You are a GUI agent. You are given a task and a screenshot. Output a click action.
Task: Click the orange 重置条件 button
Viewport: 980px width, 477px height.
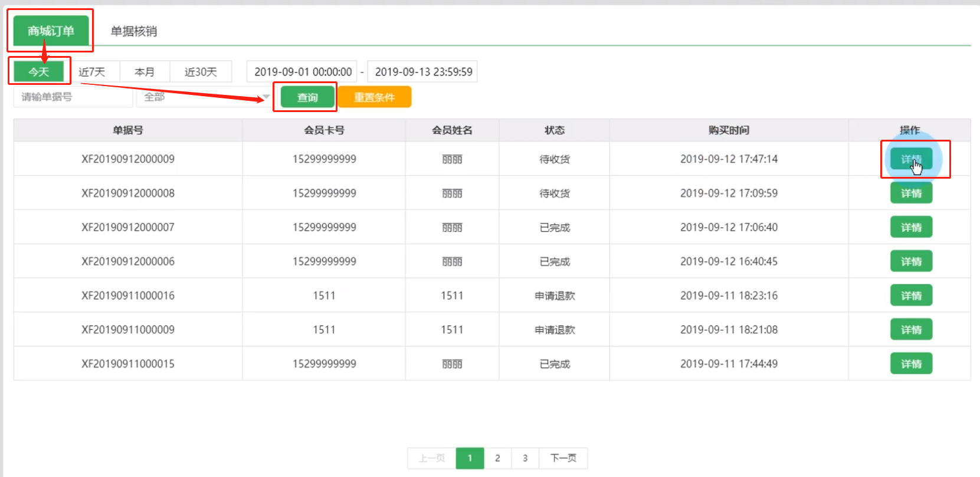[x=374, y=97]
